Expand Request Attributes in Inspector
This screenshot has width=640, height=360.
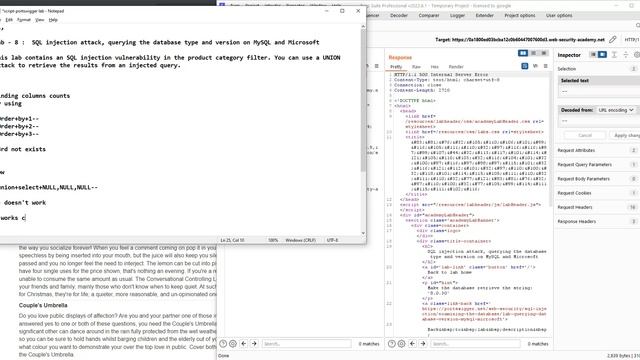coord(597,150)
